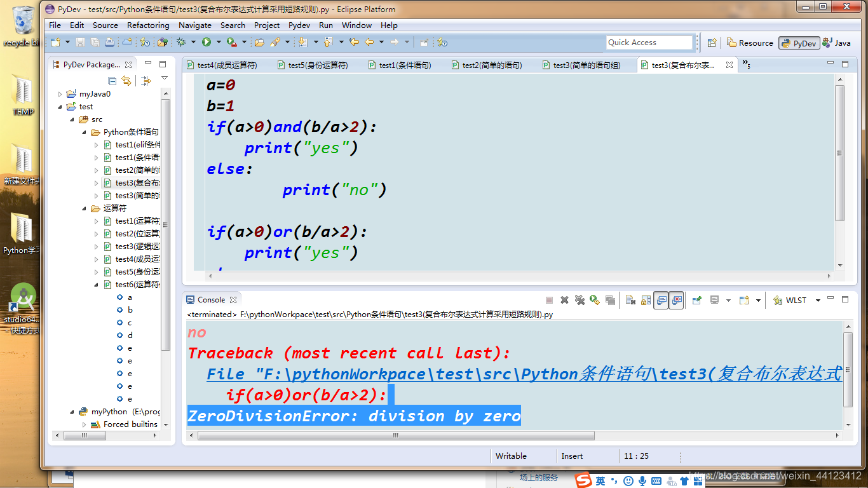
Task: Click Writable status bar entry
Action: pyautogui.click(x=511, y=456)
